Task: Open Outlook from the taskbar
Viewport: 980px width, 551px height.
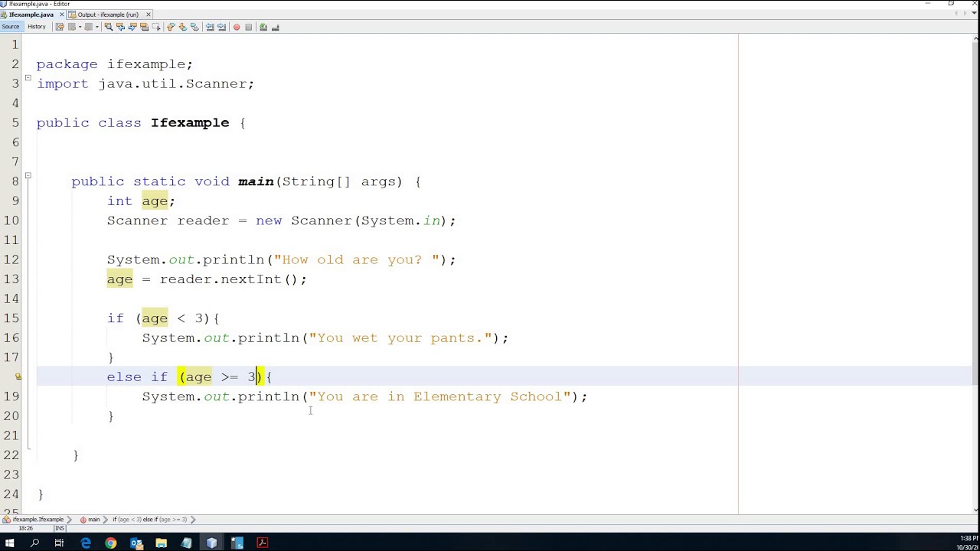Action: click(136, 543)
